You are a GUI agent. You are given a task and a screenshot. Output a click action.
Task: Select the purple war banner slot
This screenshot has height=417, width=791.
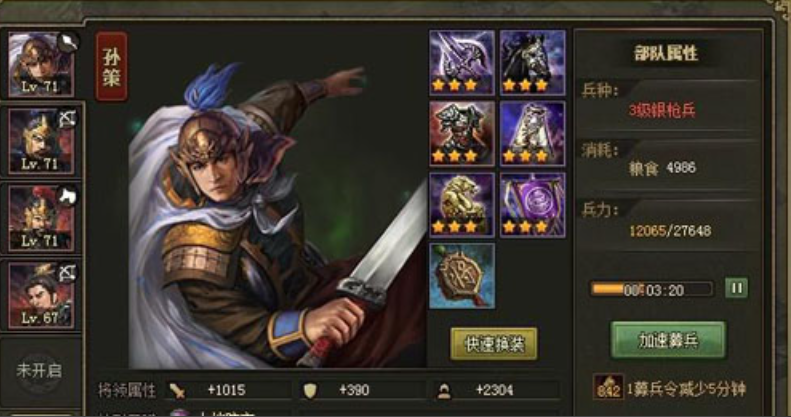pyautogui.click(x=533, y=205)
